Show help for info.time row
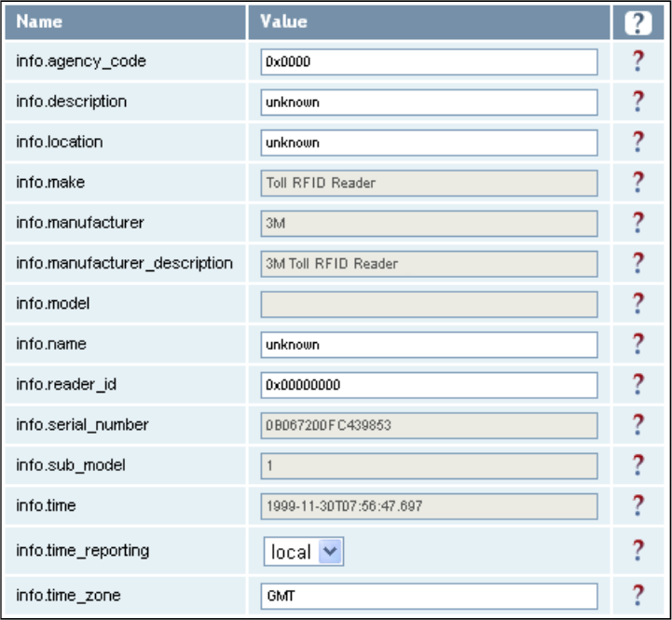Image resolution: width=672 pixels, height=620 pixels. (638, 505)
